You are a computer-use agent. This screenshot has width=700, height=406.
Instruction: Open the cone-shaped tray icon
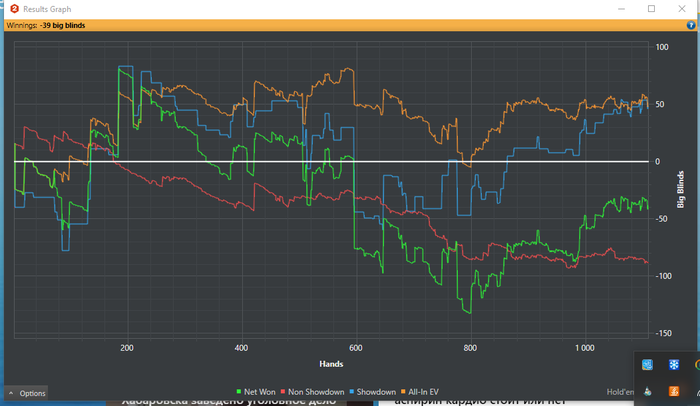pos(647,392)
